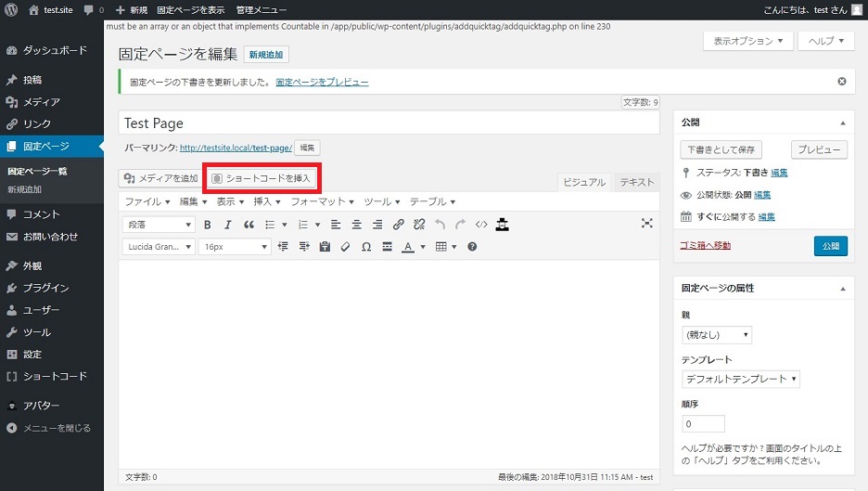868x491 pixels.
Task: Open the 段落 paragraph format dropdown
Action: 159,224
